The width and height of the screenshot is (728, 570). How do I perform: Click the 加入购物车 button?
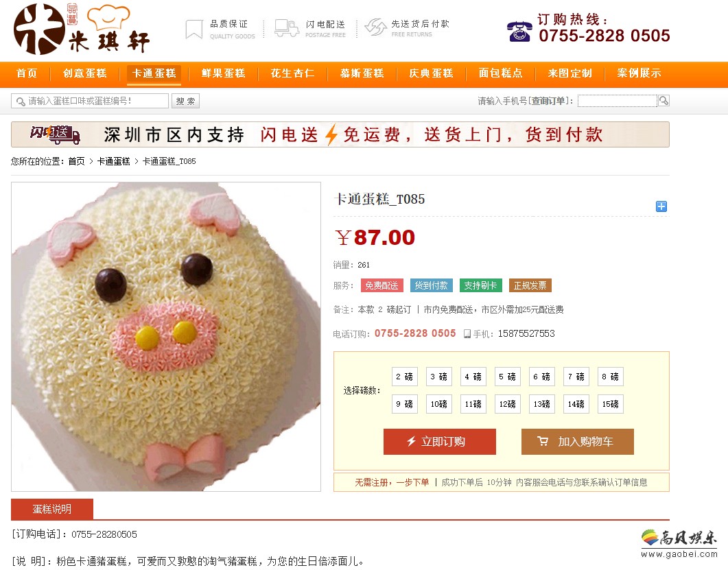pos(578,442)
